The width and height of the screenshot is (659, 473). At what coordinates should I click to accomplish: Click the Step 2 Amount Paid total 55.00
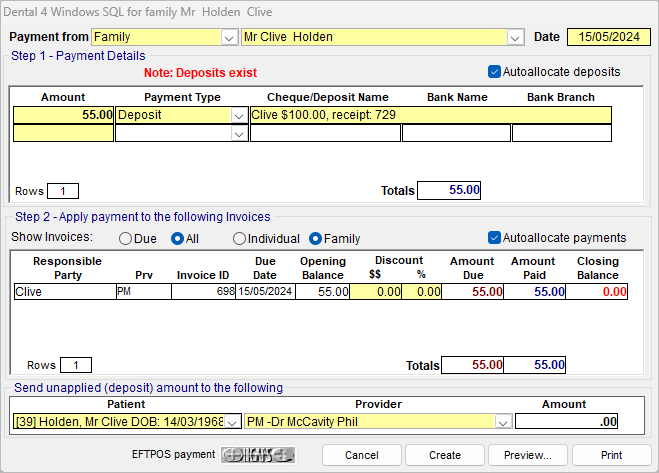(x=535, y=365)
